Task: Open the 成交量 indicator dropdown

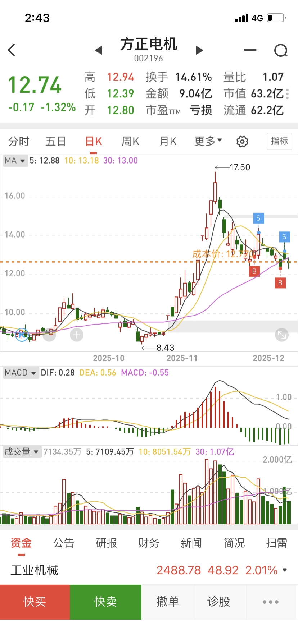Action: click(22, 452)
